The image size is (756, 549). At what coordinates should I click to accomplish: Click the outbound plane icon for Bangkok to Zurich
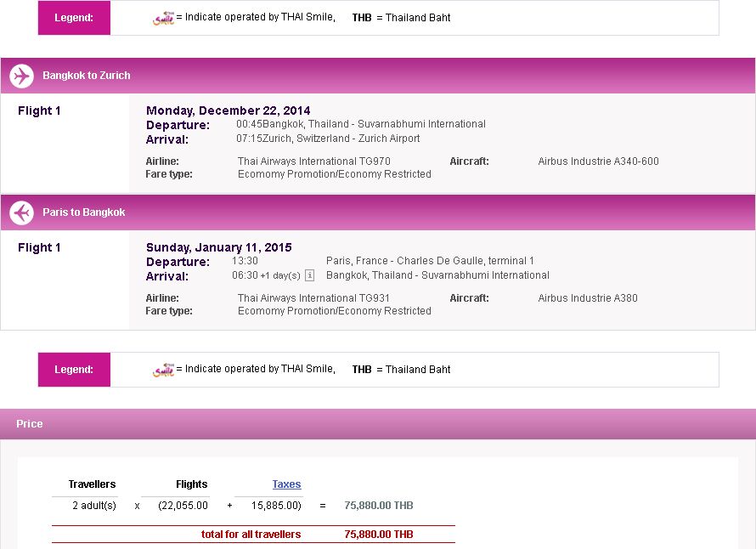(x=22, y=76)
